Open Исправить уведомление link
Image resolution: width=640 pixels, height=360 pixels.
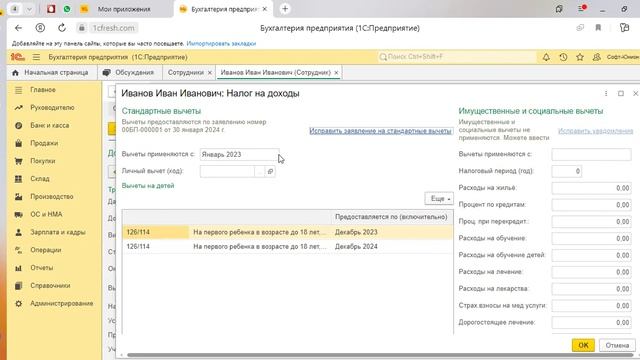[596, 131]
